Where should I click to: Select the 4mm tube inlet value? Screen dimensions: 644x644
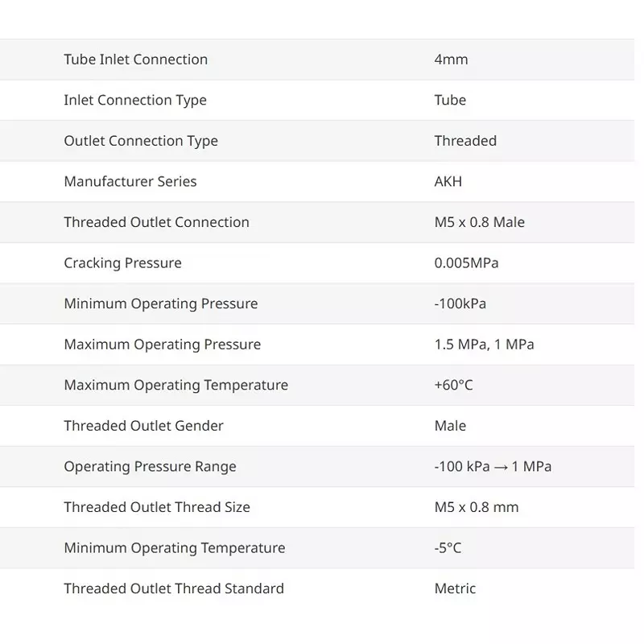pyautogui.click(x=451, y=60)
